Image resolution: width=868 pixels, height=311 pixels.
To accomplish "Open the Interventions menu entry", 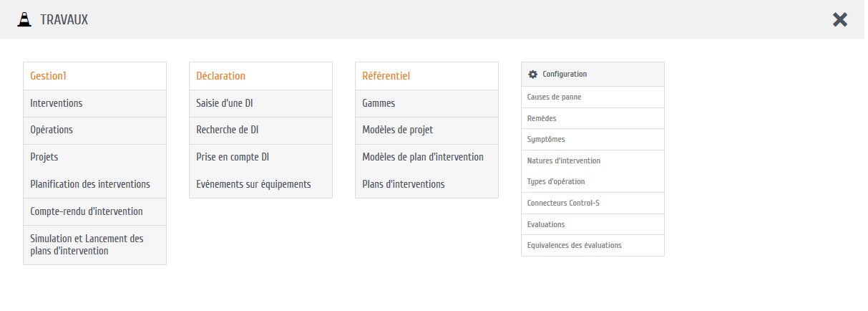I will click(x=57, y=103).
